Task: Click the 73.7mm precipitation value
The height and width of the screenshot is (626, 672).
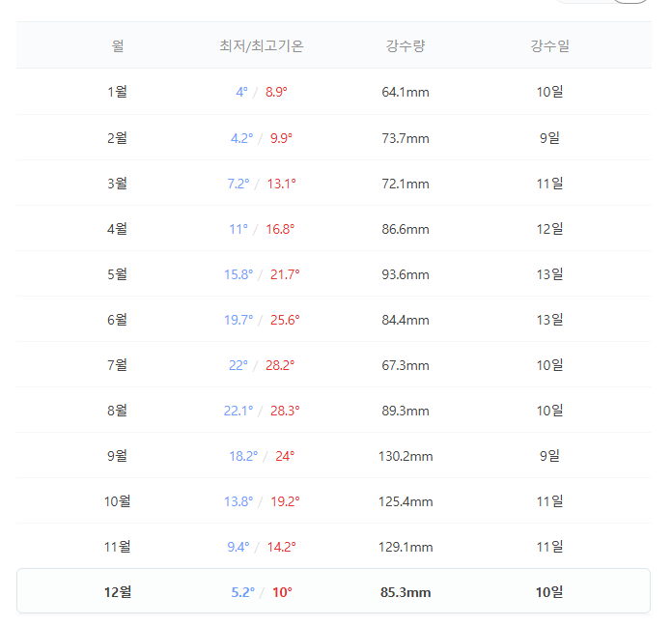Action: (406, 138)
